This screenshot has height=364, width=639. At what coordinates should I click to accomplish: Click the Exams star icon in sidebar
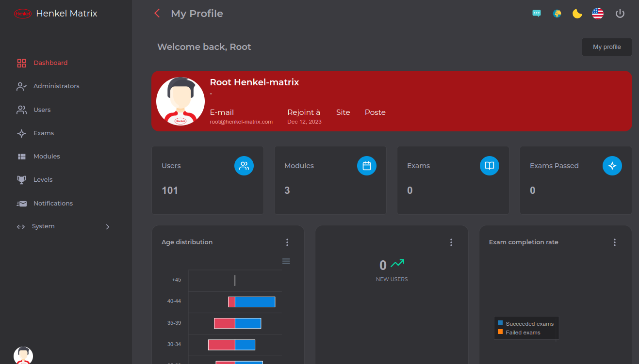pos(21,133)
